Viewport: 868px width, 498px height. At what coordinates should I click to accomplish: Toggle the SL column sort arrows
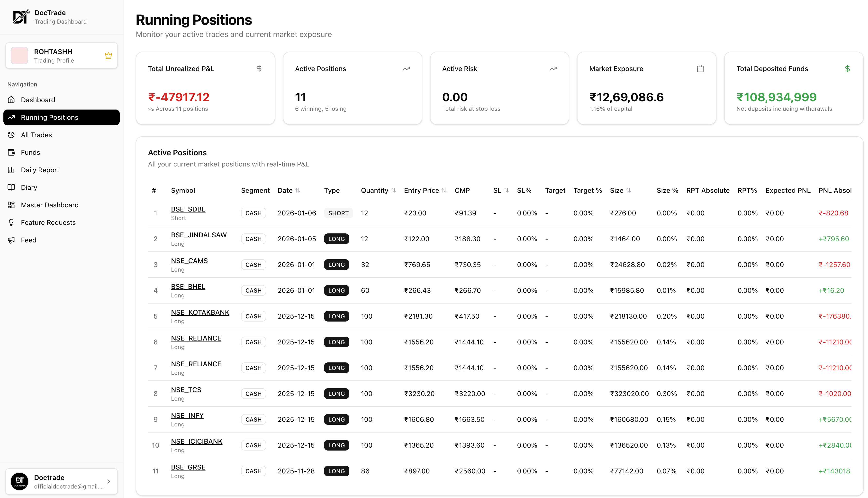pos(506,191)
